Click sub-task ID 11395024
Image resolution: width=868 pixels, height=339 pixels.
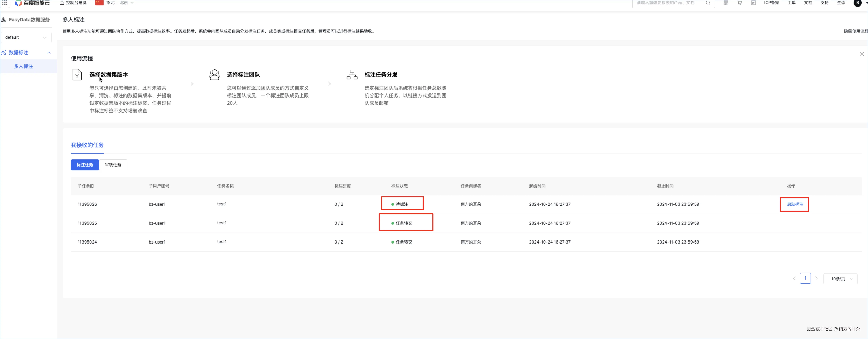87,242
